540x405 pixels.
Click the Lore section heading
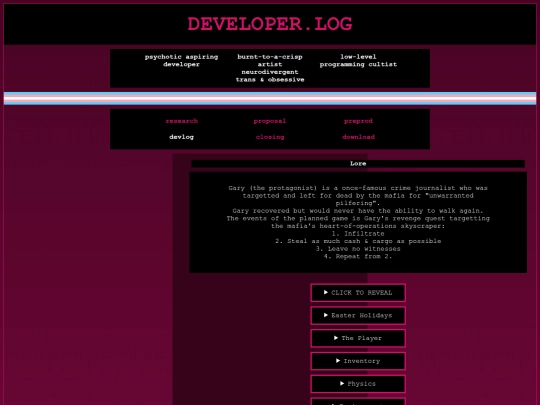[358, 164]
